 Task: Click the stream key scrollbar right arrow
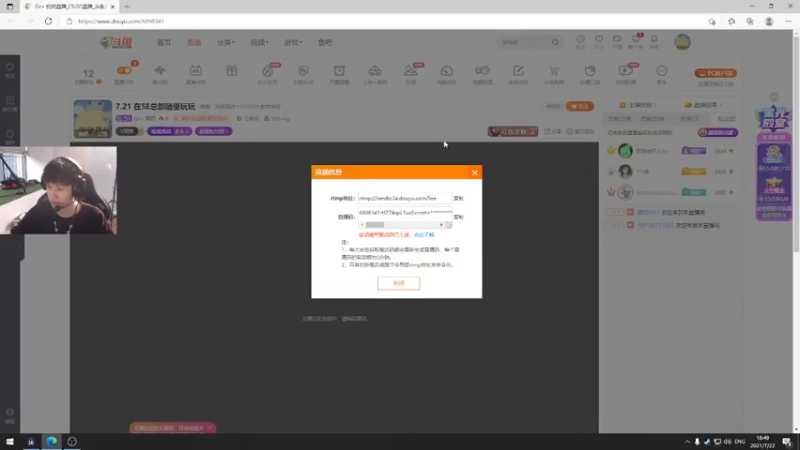[441, 225]
